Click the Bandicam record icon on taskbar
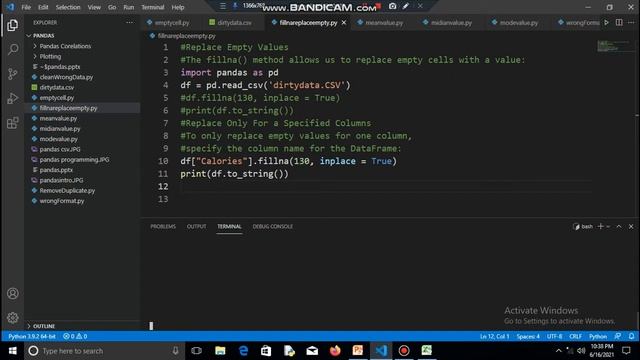 (x=404, y=351)
